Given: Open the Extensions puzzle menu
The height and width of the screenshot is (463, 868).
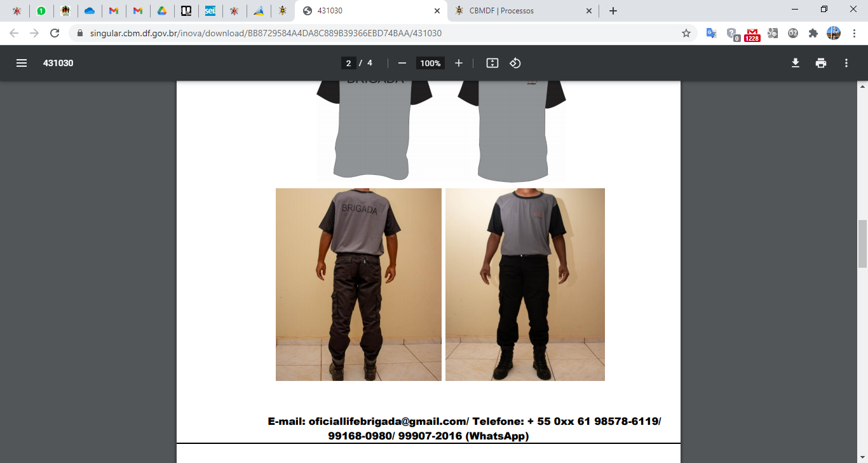Looking at the screenshot, I should click(x=813, y=33).
